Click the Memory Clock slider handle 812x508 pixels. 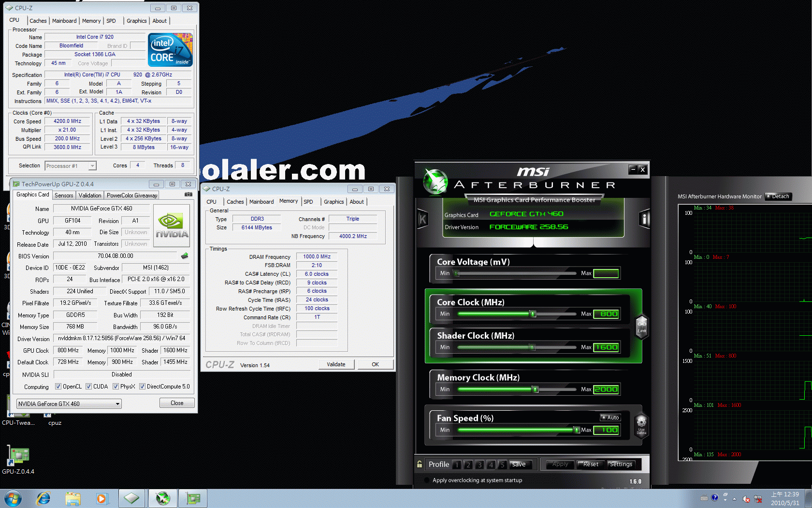click(x=535, y=389)
